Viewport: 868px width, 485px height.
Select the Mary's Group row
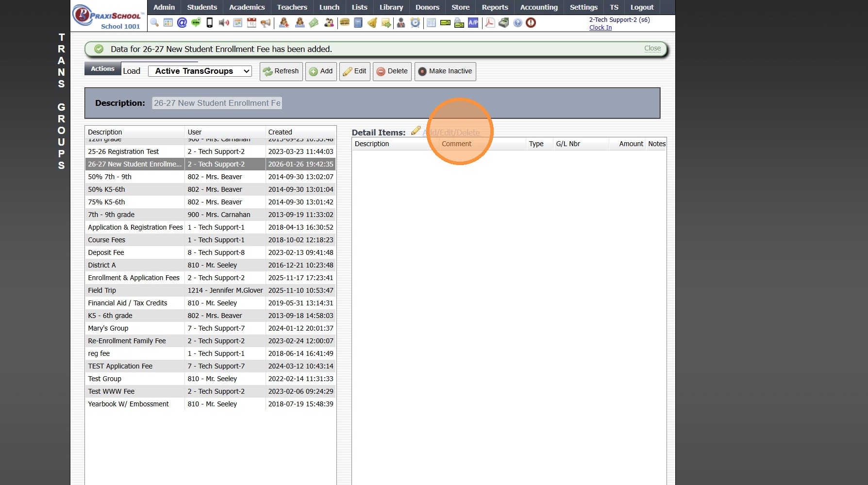click(210, 328)
